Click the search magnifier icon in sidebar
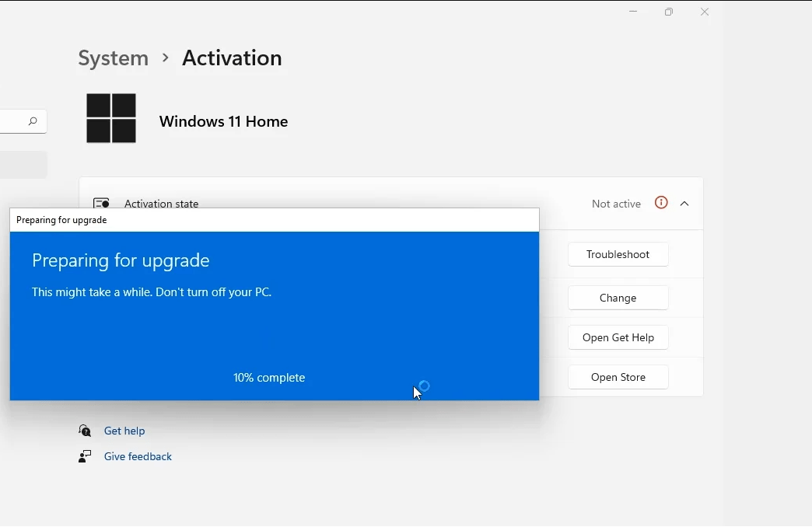The image size is (812, 527). [x=33, y=121]
